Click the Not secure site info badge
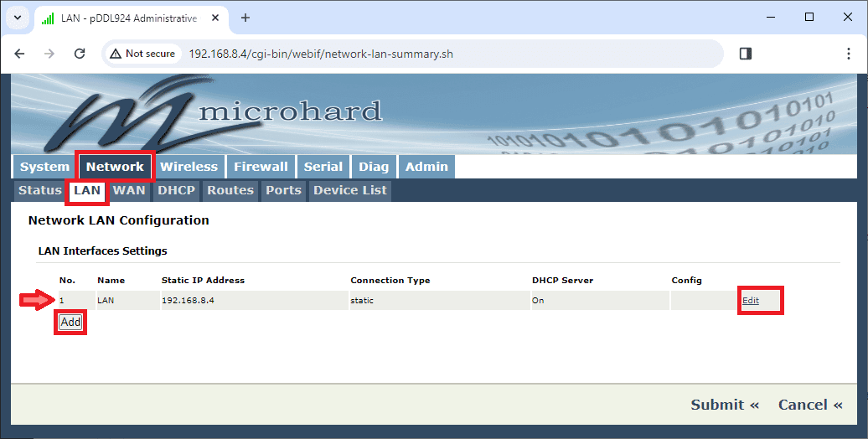868x439 pixels. (x=142, y=54)
